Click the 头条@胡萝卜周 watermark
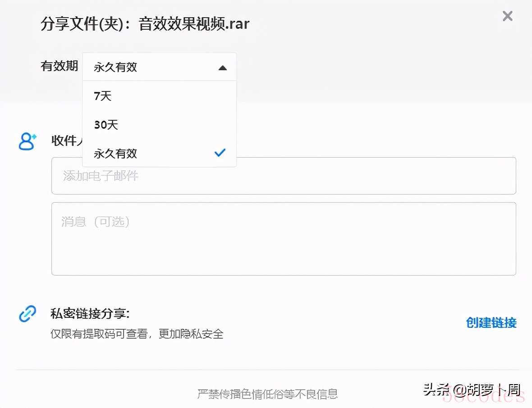Image resolution: width=532 pixels, height=408 pixels. tap(471, 389)
